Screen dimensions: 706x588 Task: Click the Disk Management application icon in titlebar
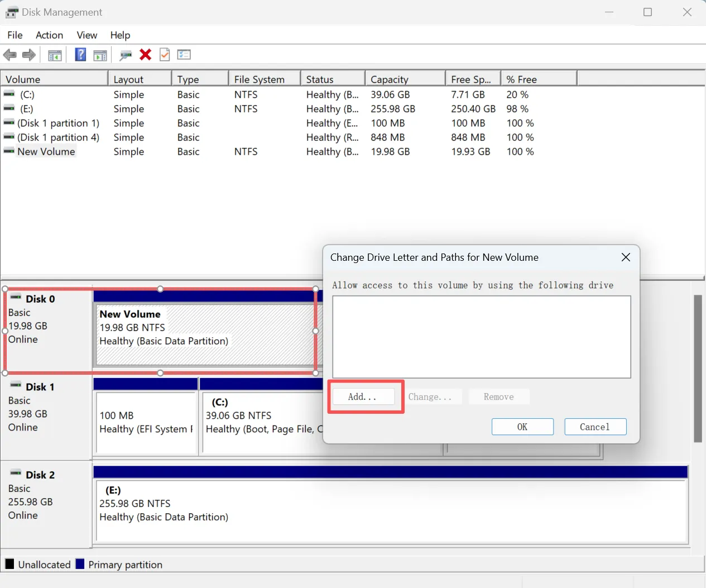(12, 12)
